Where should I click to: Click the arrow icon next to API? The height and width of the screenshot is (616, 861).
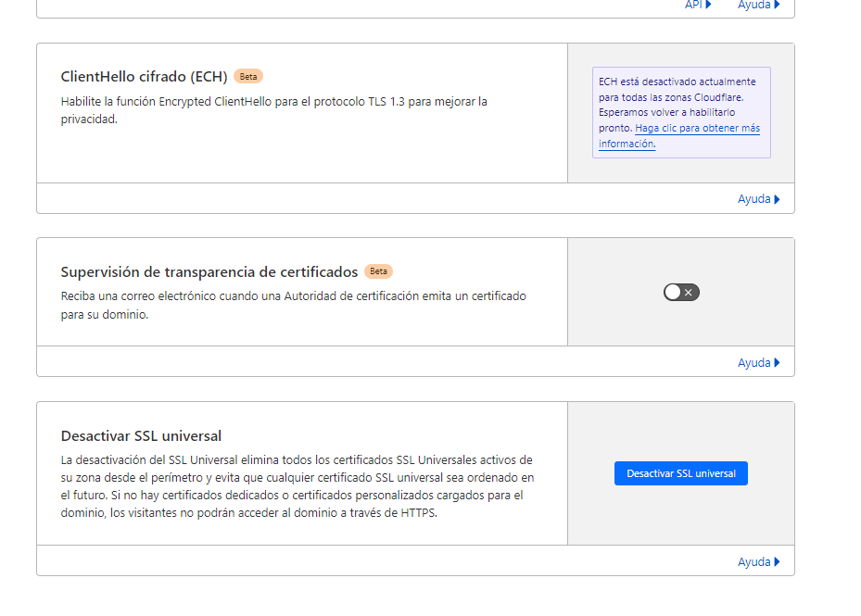point(708,5)
